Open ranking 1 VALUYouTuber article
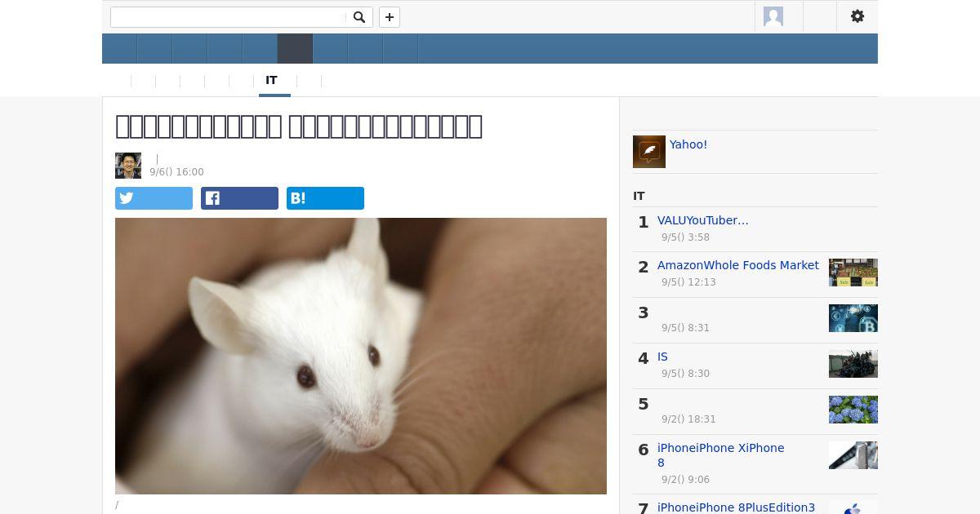The width and height of the screenshot is (980, 514). click(703, 220)
